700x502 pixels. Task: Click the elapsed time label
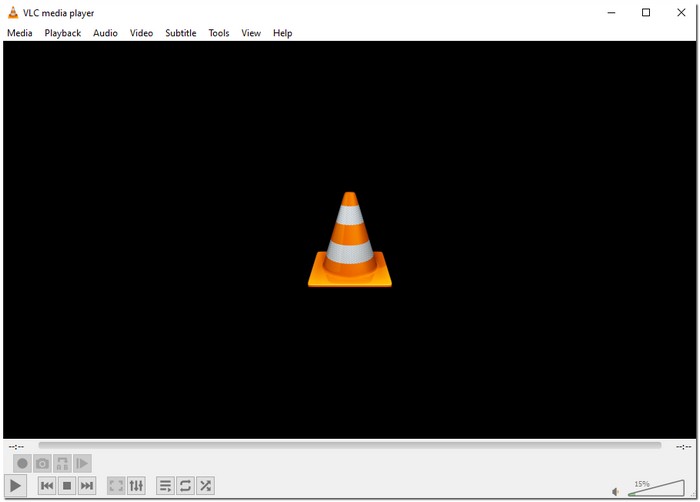[x=17, y=446]
